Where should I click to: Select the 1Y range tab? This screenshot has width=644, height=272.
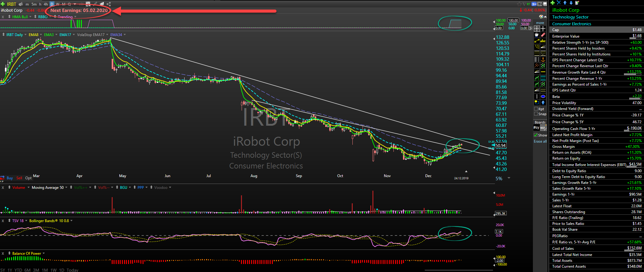pyautogui.click(x=10, y=270)
